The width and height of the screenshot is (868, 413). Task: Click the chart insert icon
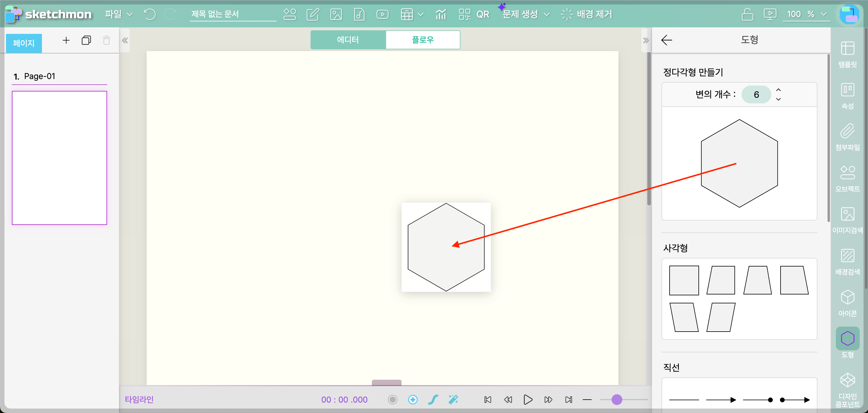(441, 14)
